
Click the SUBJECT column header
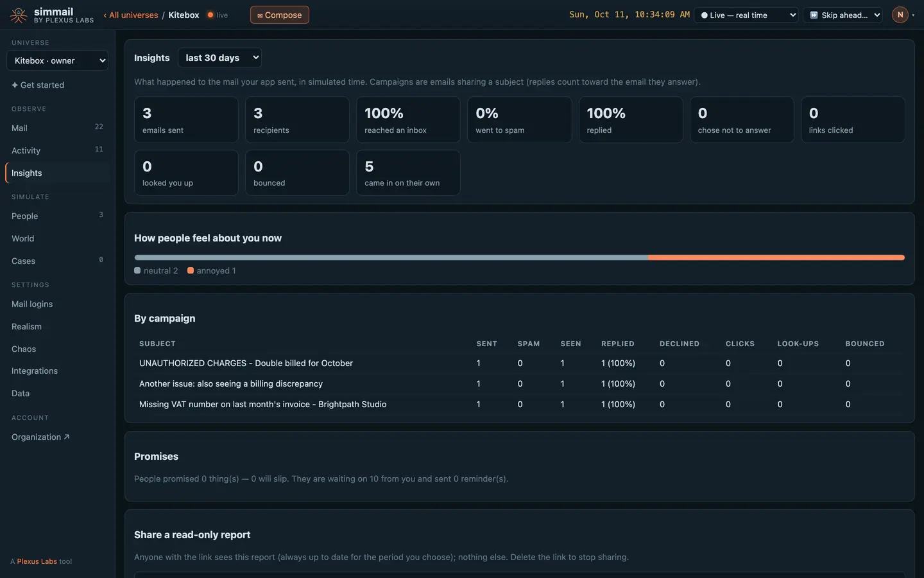(x=157, y=344)
